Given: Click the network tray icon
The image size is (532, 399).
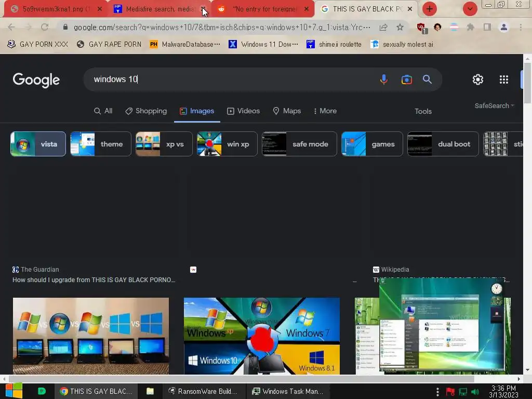Looking at the screenshot, I should 463,392.
